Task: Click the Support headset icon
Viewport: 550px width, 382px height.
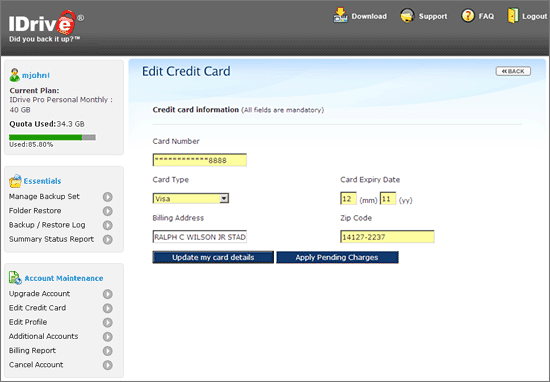Action: [x=407, y=16]
